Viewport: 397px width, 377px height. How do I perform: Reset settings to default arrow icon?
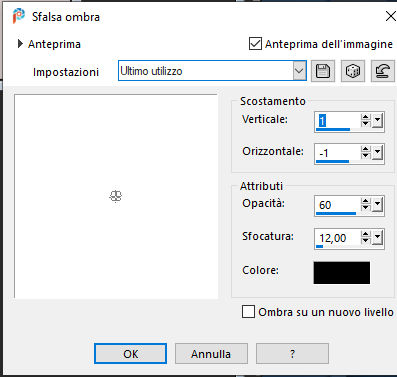click(x=382, y=71)
